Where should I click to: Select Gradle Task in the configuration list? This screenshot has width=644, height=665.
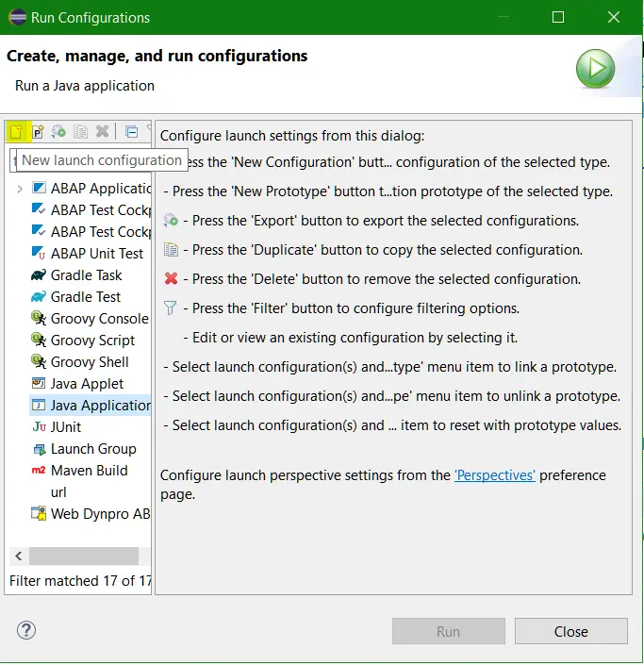pos(86,275)
